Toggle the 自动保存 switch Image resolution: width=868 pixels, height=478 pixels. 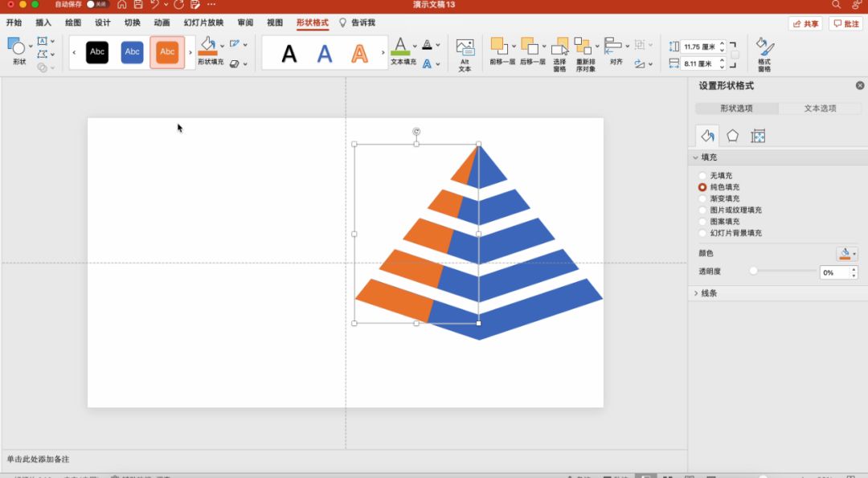click(x=97, y=5)
